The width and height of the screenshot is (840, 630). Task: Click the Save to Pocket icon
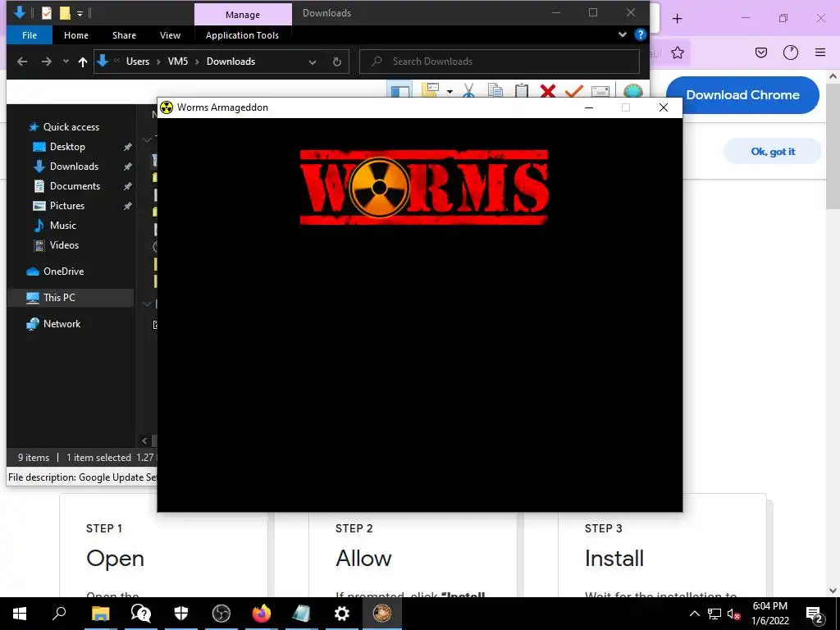760,52
